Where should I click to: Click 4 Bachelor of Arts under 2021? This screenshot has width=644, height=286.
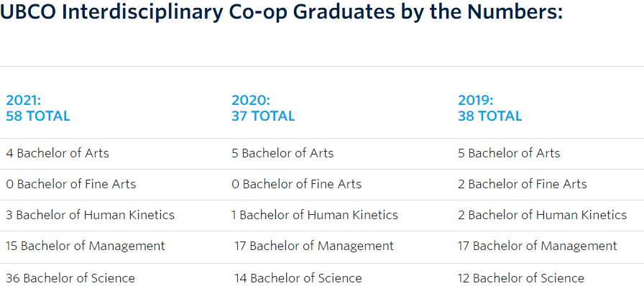[57, 153]
